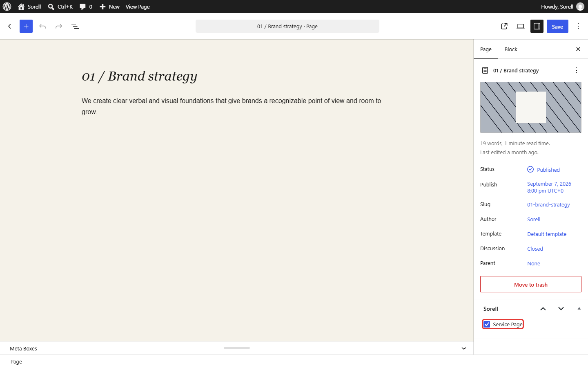Open the block inserter plus button
The width and height of the screenshot is (588, 368).
pos(26,26)
